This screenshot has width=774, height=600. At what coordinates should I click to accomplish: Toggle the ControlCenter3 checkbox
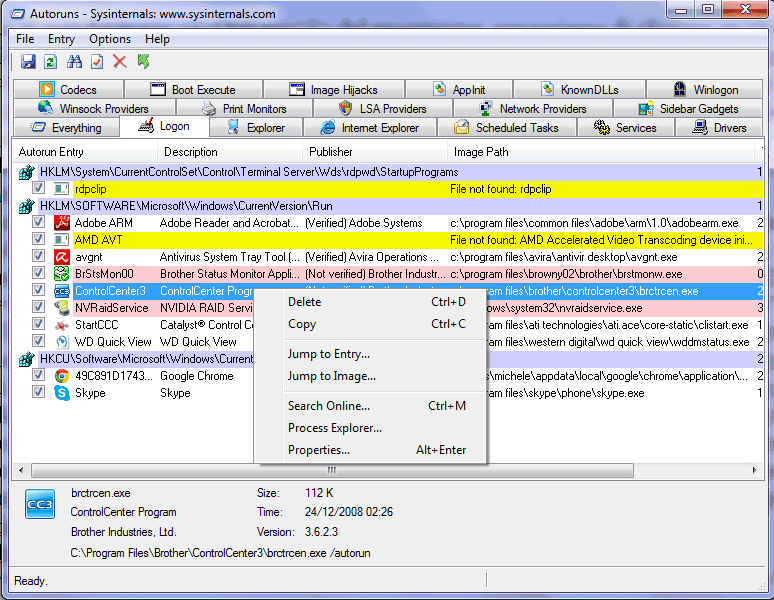(x=38, y=290)
